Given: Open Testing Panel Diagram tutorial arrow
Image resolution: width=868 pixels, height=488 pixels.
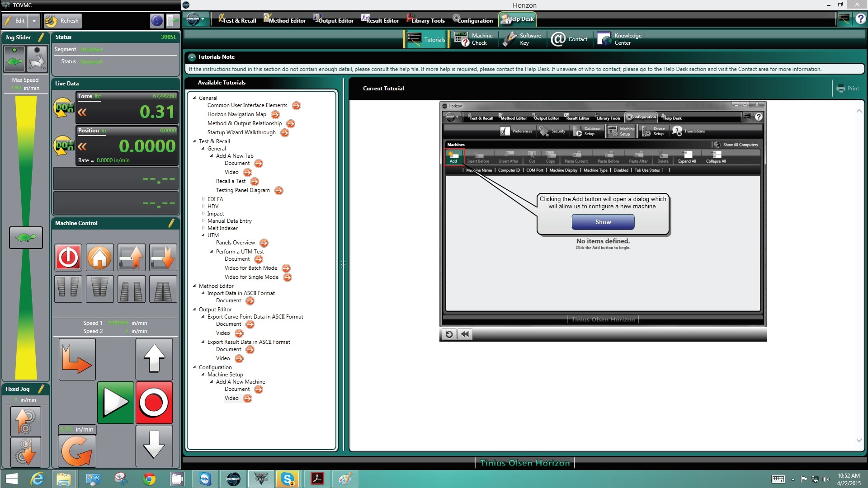Looking at the screenshot, I should [x=279, y=191].
